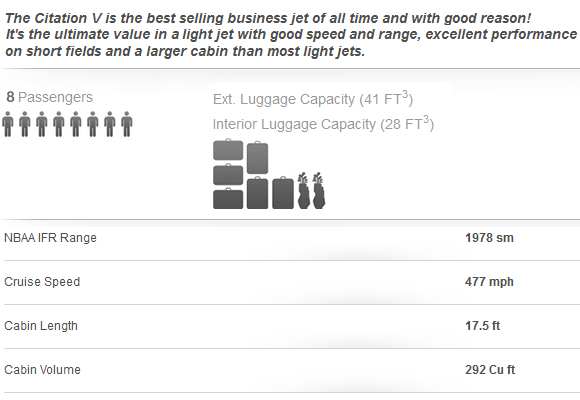Click the first golf bag icon
This screenshot has width=580, height=400.
tap(304, 190)
